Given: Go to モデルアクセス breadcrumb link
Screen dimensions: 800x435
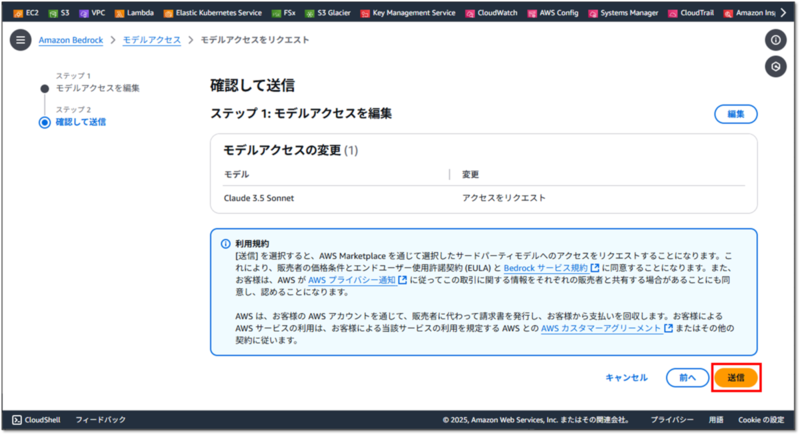Looking at the screenshot, I should 152,40.
